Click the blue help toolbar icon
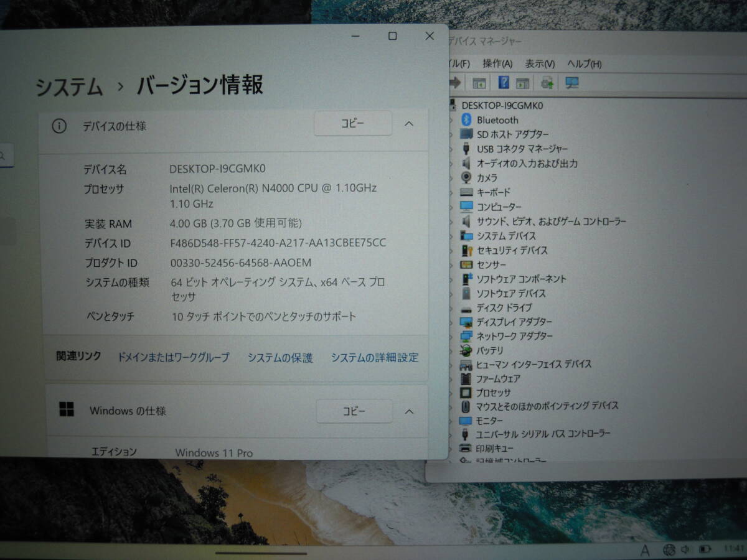The image size is (747, 560). (504, 82)
